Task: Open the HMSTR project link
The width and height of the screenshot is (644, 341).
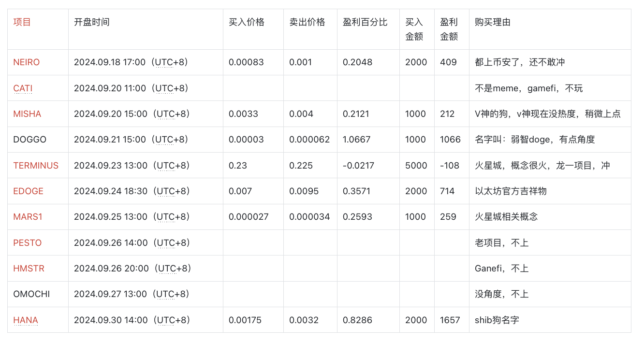Action: click(x=29, y=269)
